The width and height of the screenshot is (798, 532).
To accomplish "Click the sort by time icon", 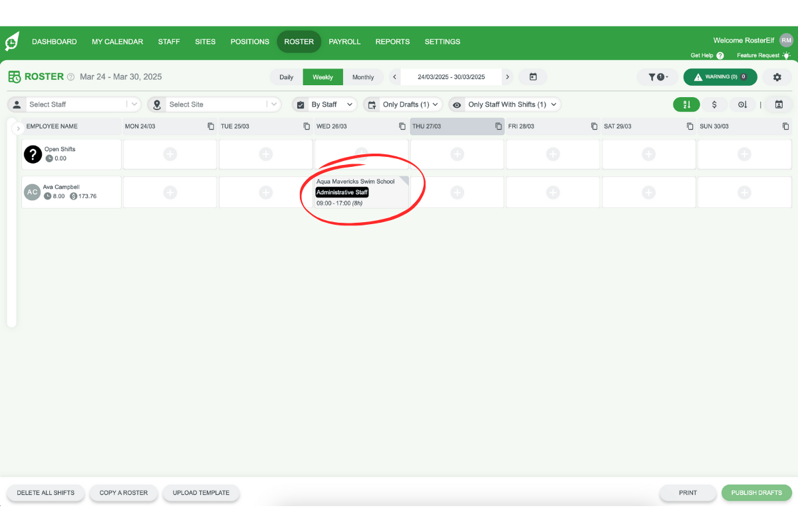I will (x=743, y=104).
